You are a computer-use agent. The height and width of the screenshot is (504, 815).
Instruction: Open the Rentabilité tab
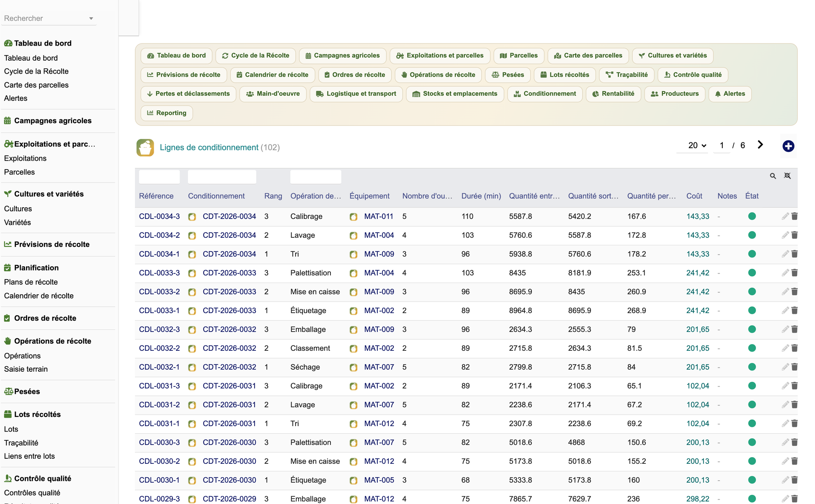click(613, 94)
